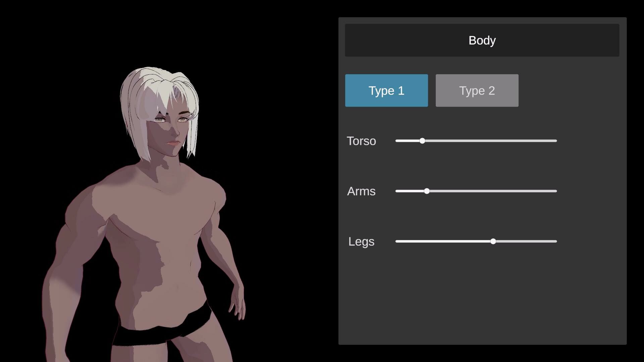
Task: Click the character's black shorts
Action: pos(158,335)
